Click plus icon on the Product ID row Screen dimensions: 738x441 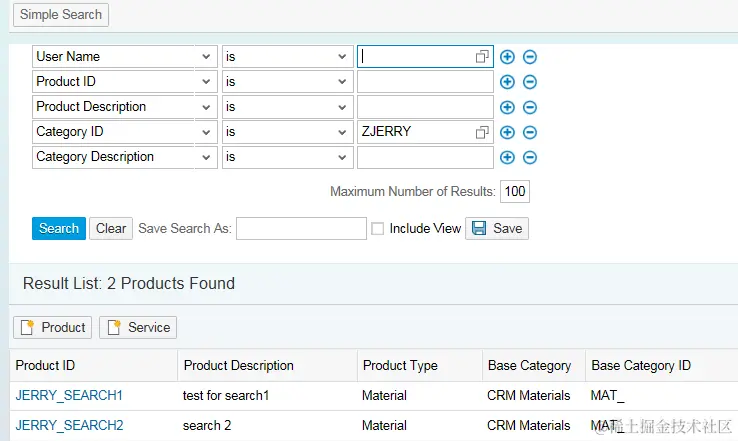coord(507,82)
